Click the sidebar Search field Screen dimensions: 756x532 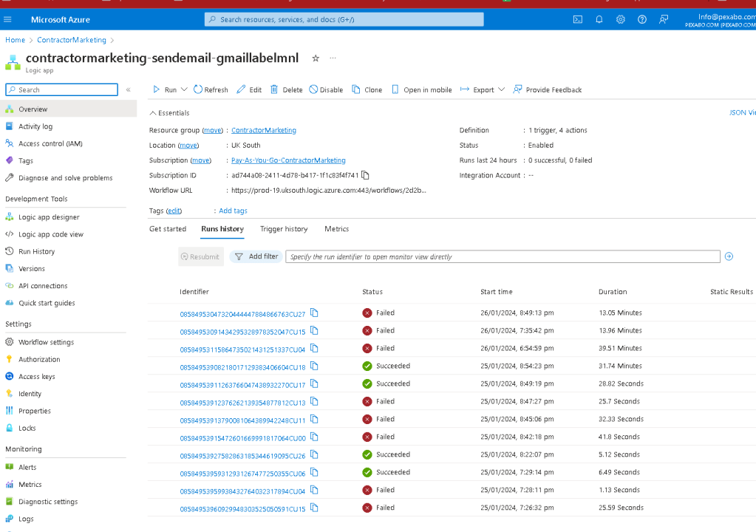tap(62, 89)
